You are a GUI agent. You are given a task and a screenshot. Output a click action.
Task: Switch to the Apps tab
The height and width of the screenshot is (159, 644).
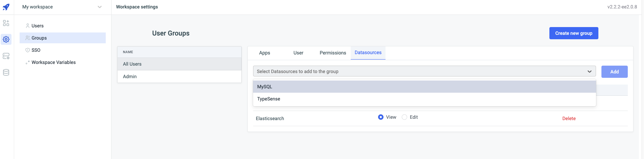point(265,53)
